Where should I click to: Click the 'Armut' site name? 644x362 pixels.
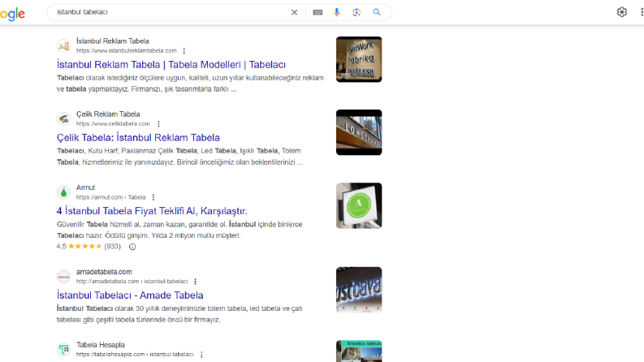coord(85,187)
